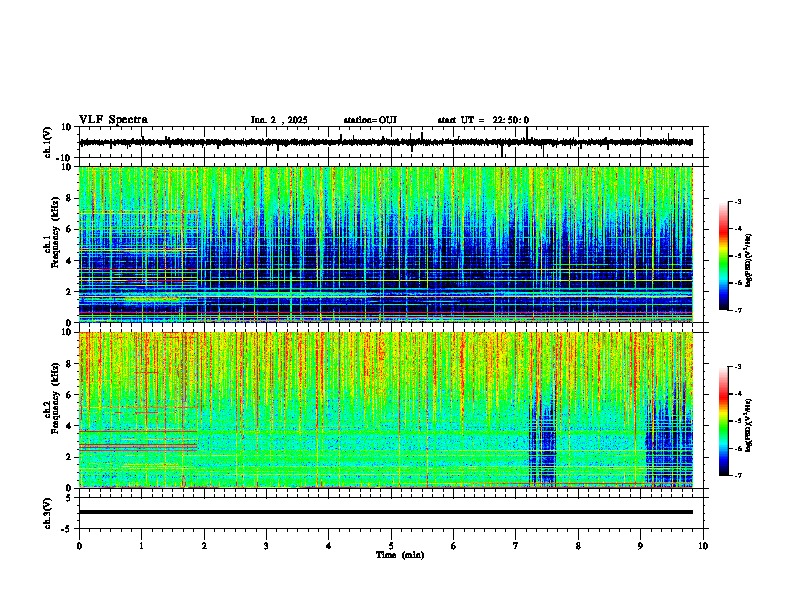Click the ch.1 spectrogram color scale bar
The width and height of the screenshot is (792, 612).
point(723,256)
